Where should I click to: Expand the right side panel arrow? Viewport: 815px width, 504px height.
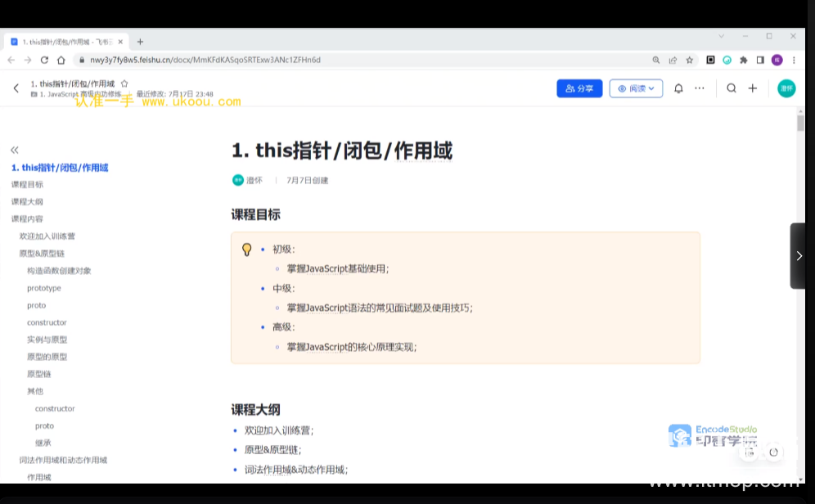pos(799,255)
